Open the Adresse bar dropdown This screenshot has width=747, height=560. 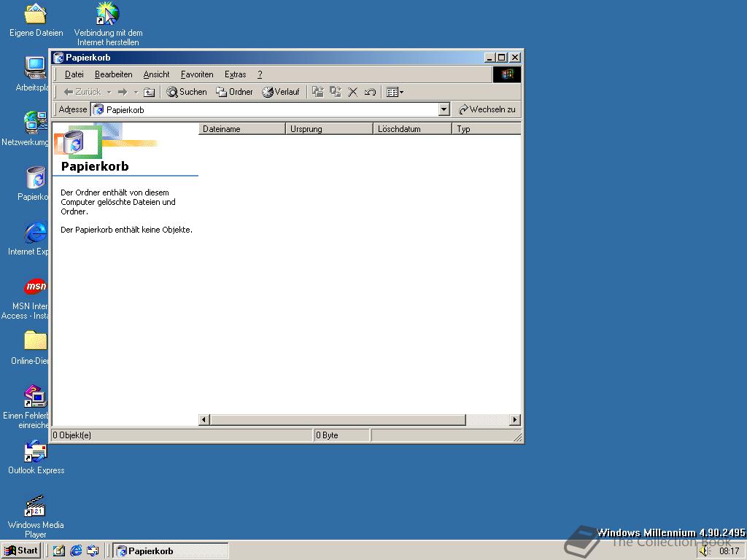444,109
